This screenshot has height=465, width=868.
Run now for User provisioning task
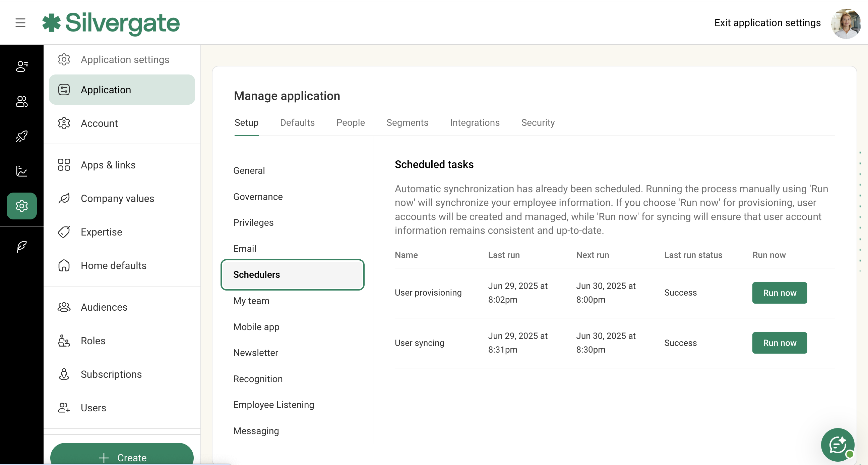780,293
